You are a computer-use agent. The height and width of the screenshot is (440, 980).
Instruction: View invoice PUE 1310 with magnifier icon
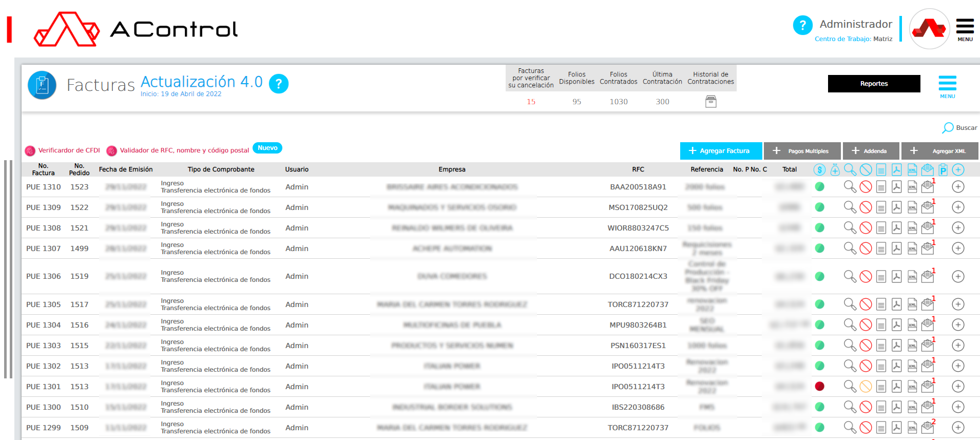pos(850,187)
